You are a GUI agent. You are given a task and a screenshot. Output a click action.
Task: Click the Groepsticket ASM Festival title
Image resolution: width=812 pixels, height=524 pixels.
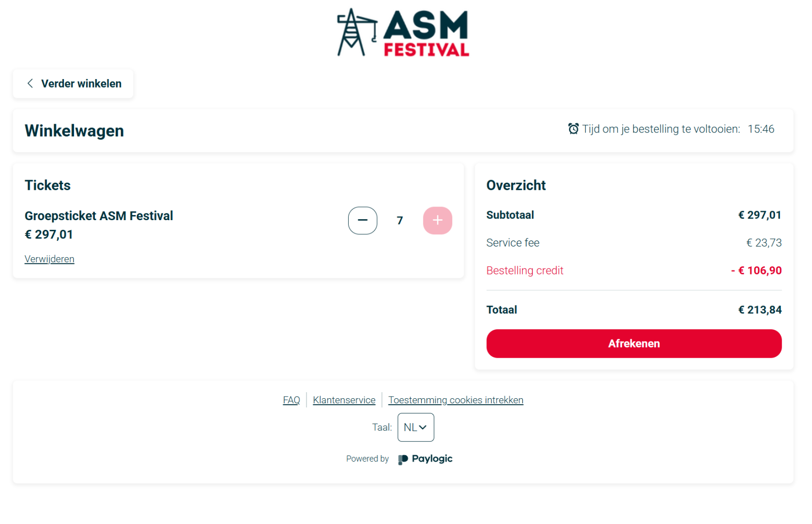click(x=99, y=216)
